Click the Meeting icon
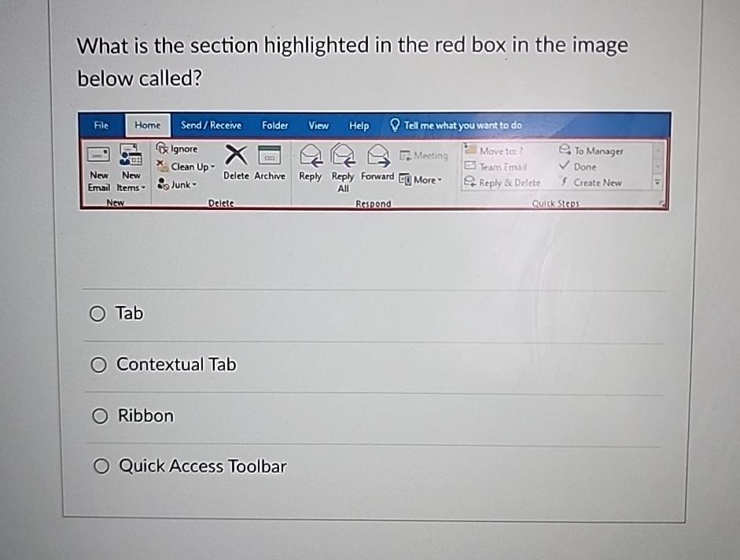 point(423,156)
